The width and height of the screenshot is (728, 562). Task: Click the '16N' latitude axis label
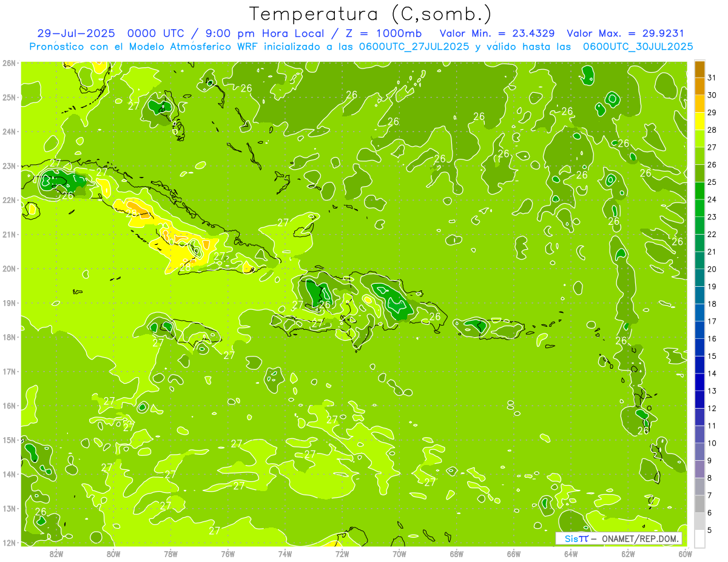coord(9,406)
